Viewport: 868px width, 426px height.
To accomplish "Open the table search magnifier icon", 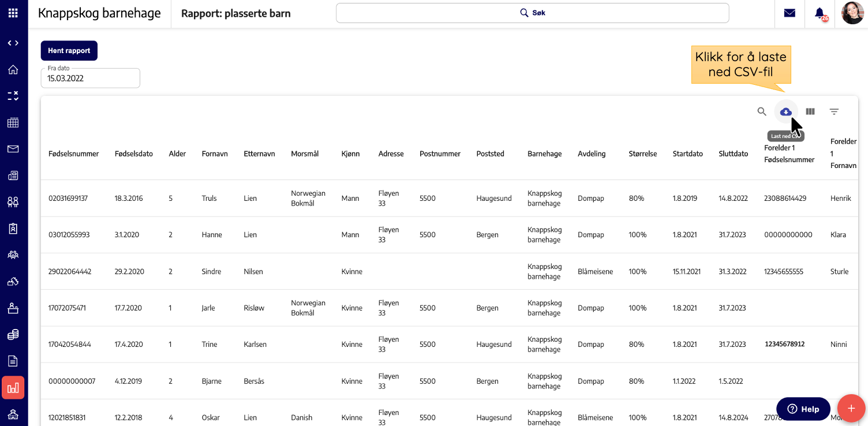I will (x=762, y=111).
